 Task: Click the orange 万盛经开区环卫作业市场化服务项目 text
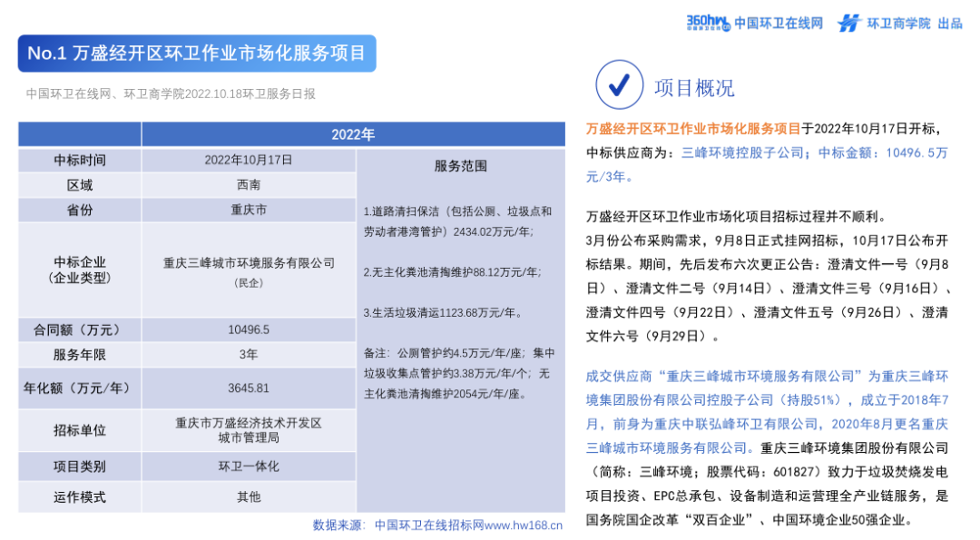click(693, 129)
